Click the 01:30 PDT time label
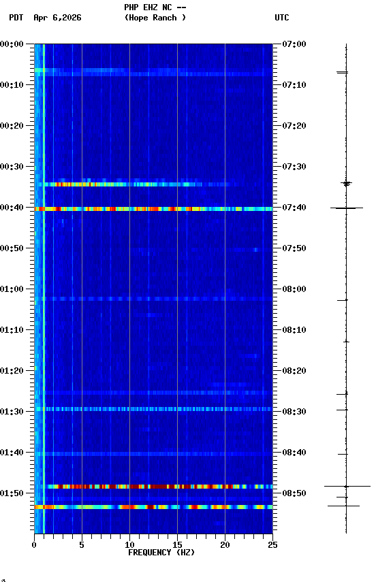Image resolution: width=376 pixels, height=588 pixels. [12, 412]
